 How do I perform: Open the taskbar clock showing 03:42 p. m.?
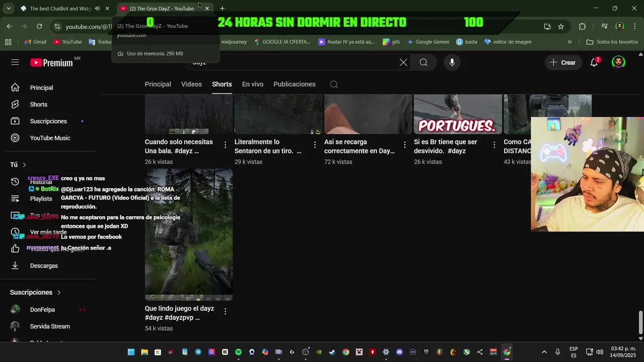[623, 352]
